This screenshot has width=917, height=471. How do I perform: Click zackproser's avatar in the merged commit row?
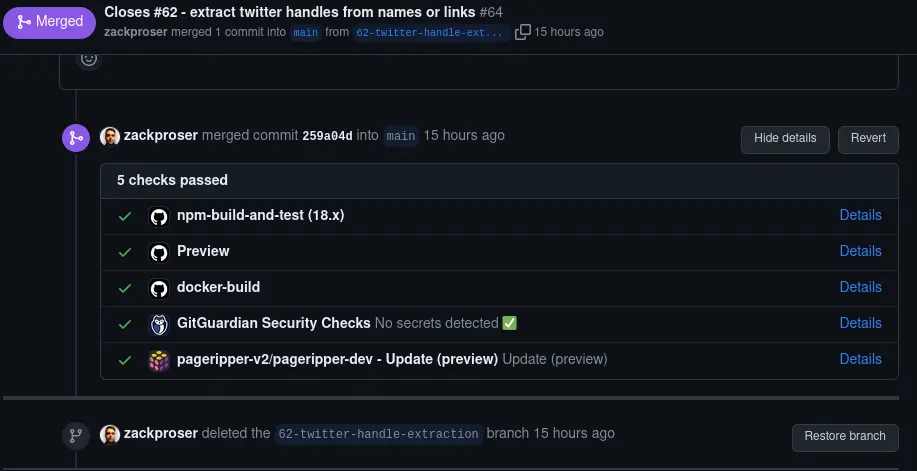[x=110, y=136]
